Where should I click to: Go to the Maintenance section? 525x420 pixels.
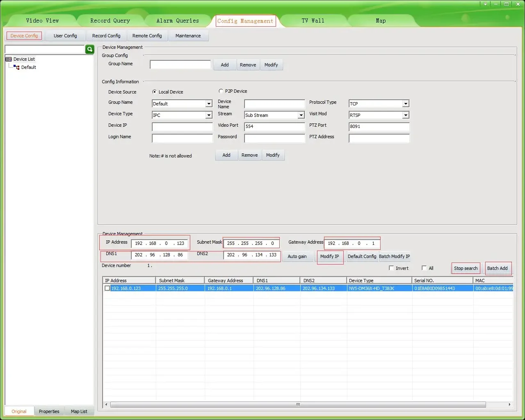188,36
